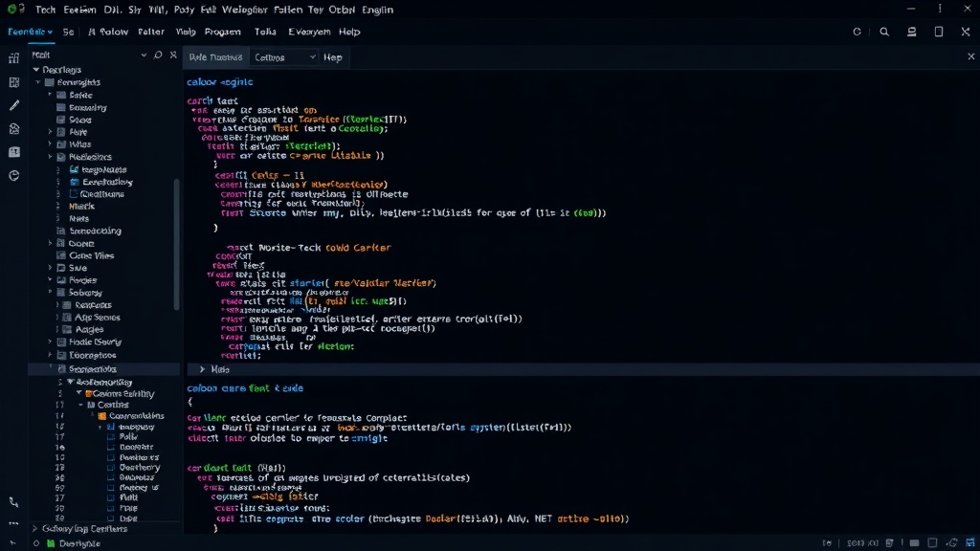Tick the checkbox beside "Boorarr" in the tree
The height and width of the screenshot is (551, 980).
(111, 448)
